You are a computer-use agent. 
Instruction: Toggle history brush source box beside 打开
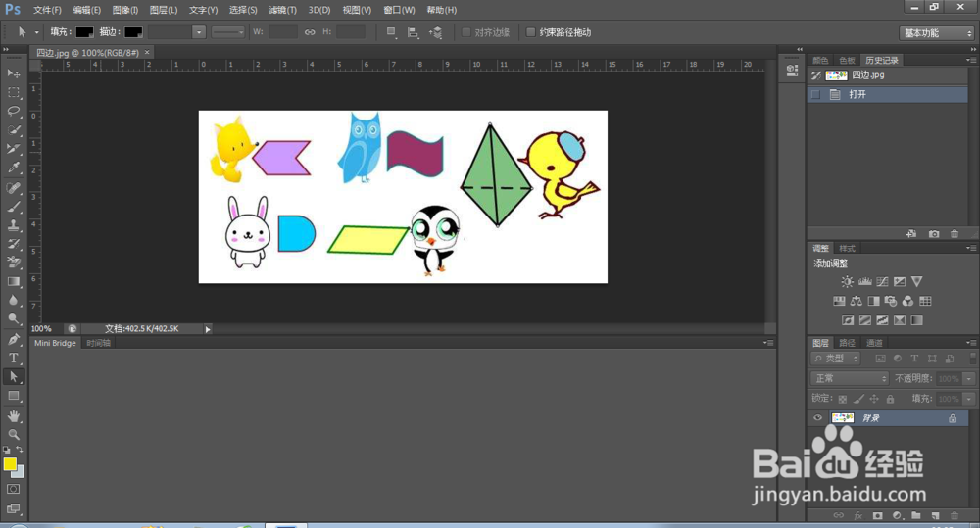(815, 94)
